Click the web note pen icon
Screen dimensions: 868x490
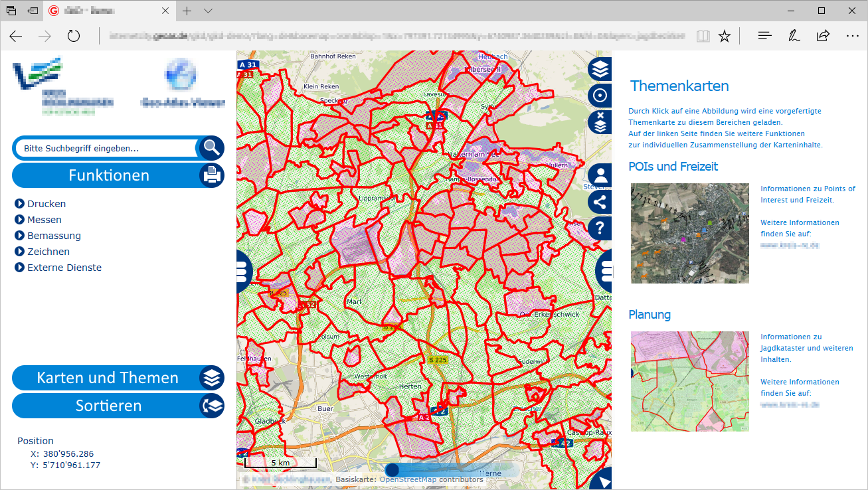coord(794,36)
